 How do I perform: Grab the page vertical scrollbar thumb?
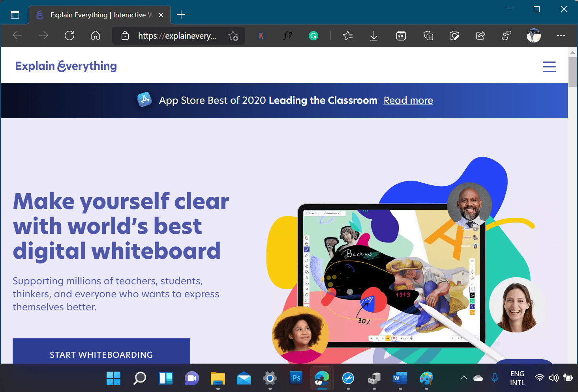573,71
